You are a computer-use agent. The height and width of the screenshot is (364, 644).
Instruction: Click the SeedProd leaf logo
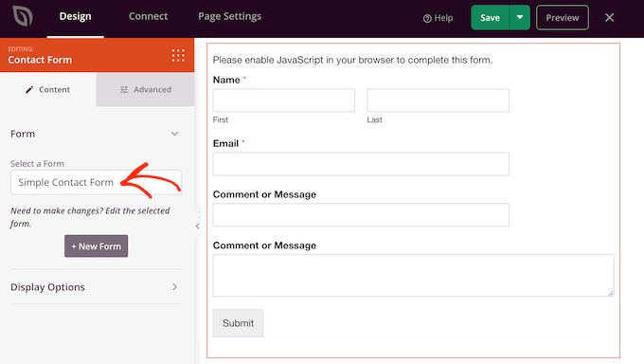[23, 16]
